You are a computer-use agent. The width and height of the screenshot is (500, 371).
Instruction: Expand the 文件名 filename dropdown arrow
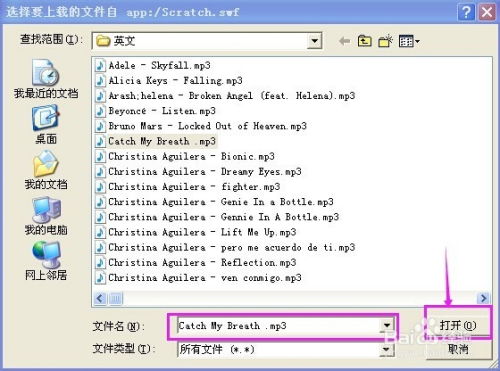click(x=387, y=326)
